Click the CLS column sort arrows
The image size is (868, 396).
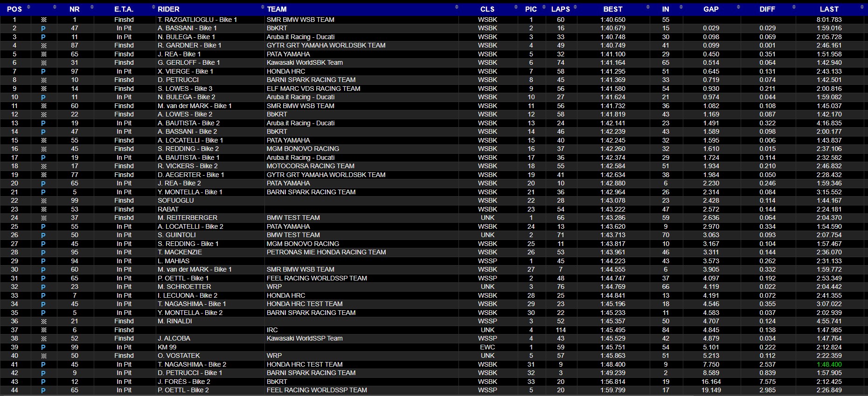click(x=516, y=7)
